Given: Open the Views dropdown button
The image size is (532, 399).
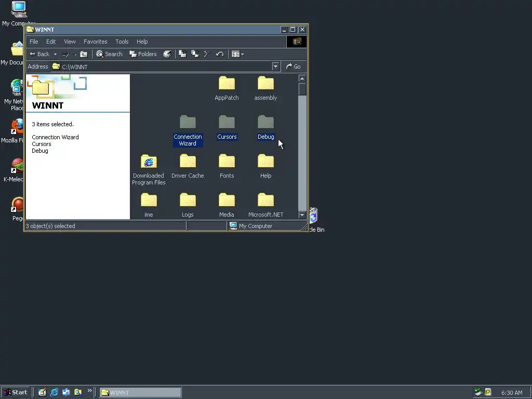Looking at the screenshot, I should point(237,54).
